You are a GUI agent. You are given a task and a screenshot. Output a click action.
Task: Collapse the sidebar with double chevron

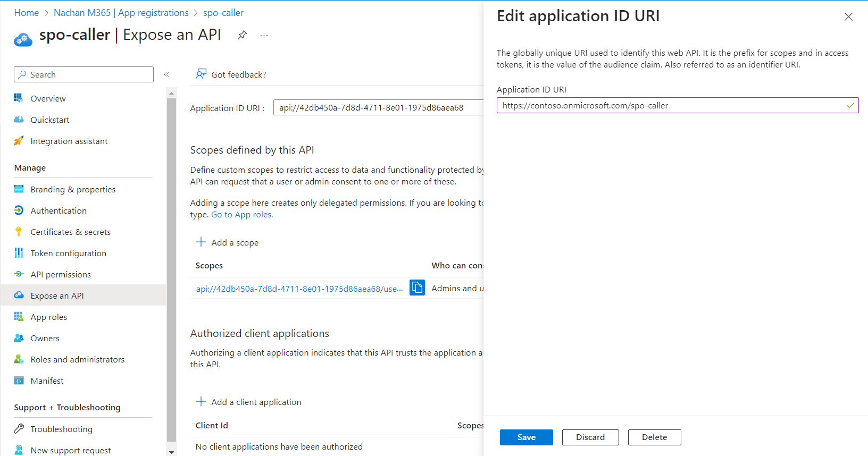coord(166,74)
